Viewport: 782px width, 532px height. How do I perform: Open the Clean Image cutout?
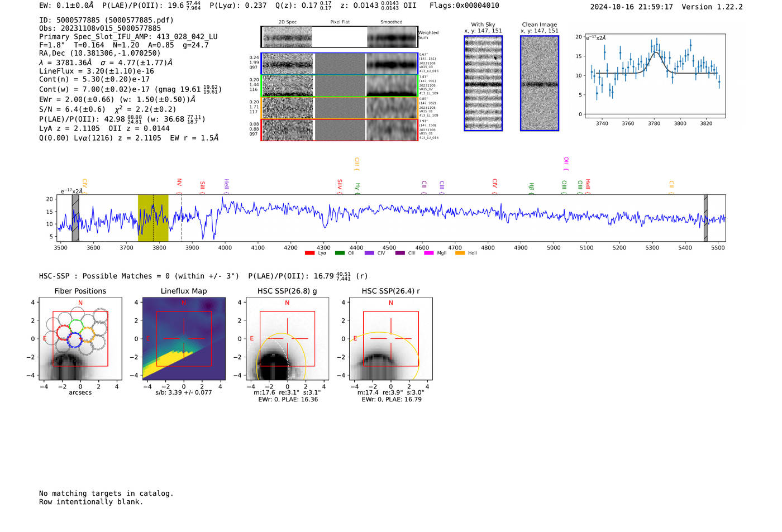540,83
